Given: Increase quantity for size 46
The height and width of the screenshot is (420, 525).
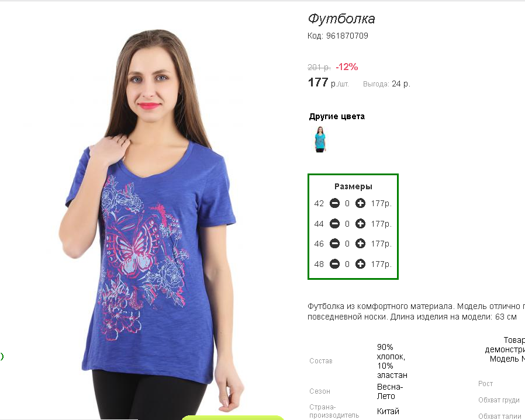Looking at the screenshot, I should pyautogui.click(x=360, y=244).
